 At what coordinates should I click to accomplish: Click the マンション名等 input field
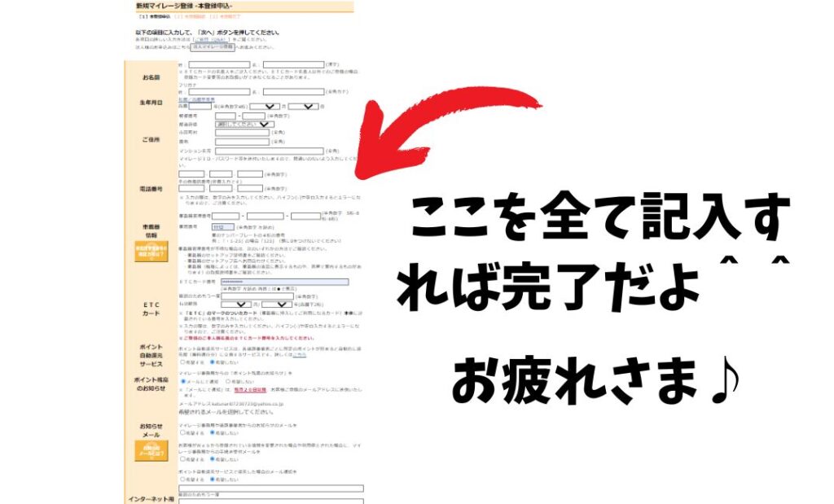(x=270, y=151)
